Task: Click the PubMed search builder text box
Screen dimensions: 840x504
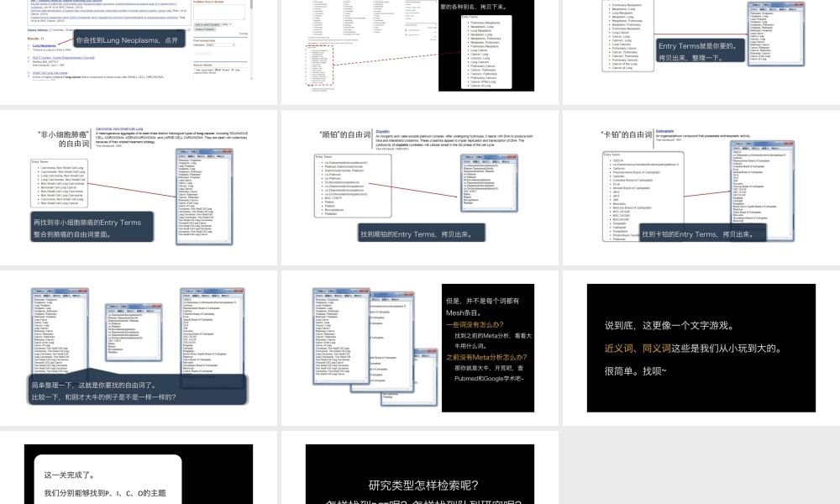Action: coord(220,12)
